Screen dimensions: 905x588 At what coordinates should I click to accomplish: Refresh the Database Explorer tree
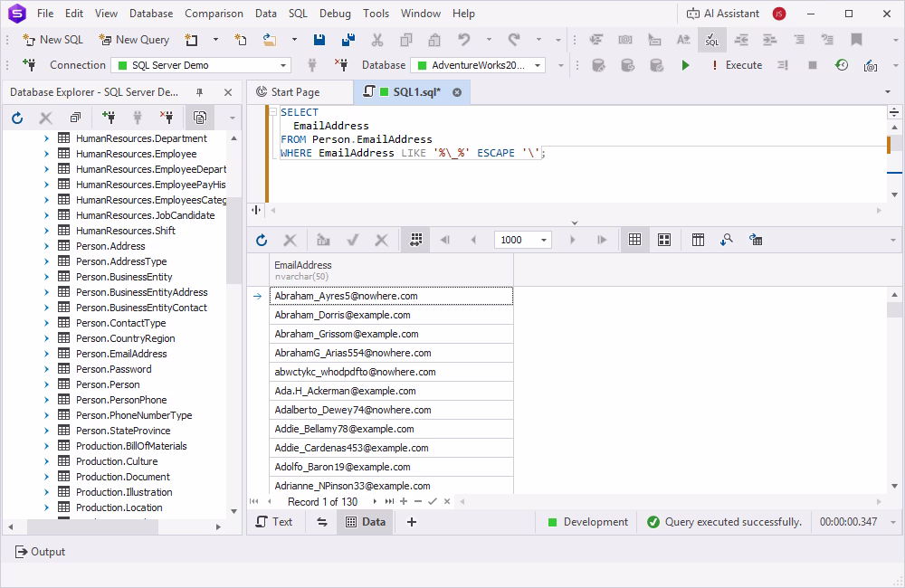(x=15, y=118)
